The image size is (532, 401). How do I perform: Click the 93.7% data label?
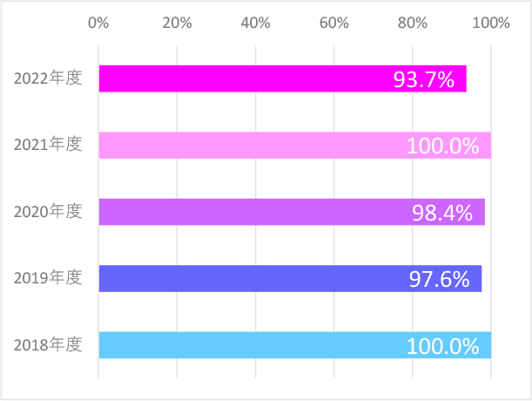click(424, 79)
